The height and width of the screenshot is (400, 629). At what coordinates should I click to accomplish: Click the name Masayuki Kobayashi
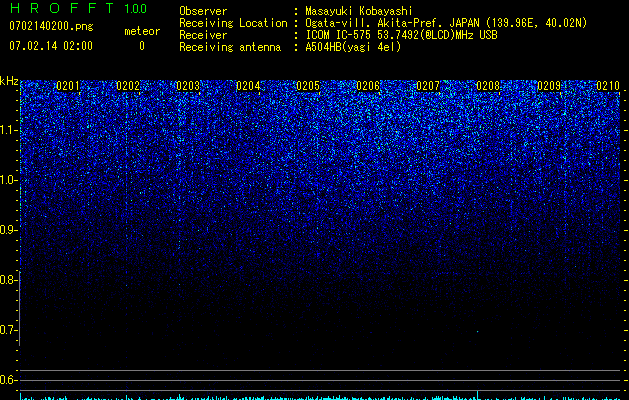(359, 11)
